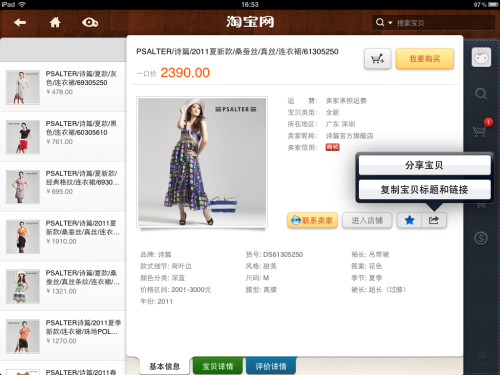Click the red 商城 seller credit badge
The image size is (500, 375).
tap(332, 147)
